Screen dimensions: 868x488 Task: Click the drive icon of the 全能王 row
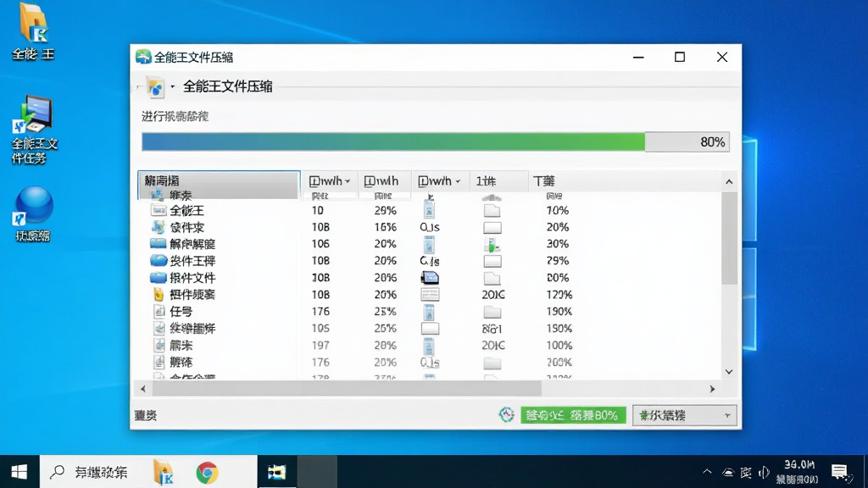click(x=159, y=210)
